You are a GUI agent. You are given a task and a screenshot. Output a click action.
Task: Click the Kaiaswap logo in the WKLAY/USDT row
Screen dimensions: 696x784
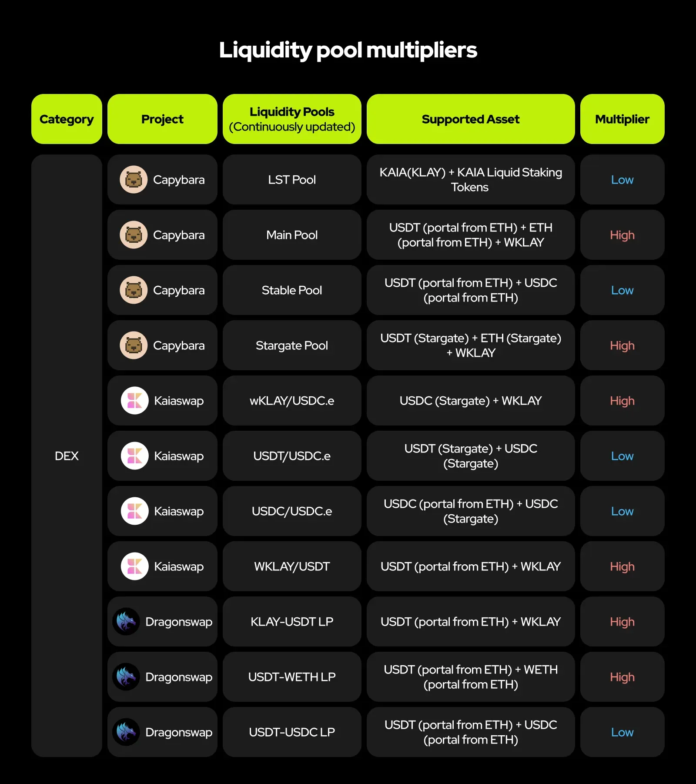(134, 566)
